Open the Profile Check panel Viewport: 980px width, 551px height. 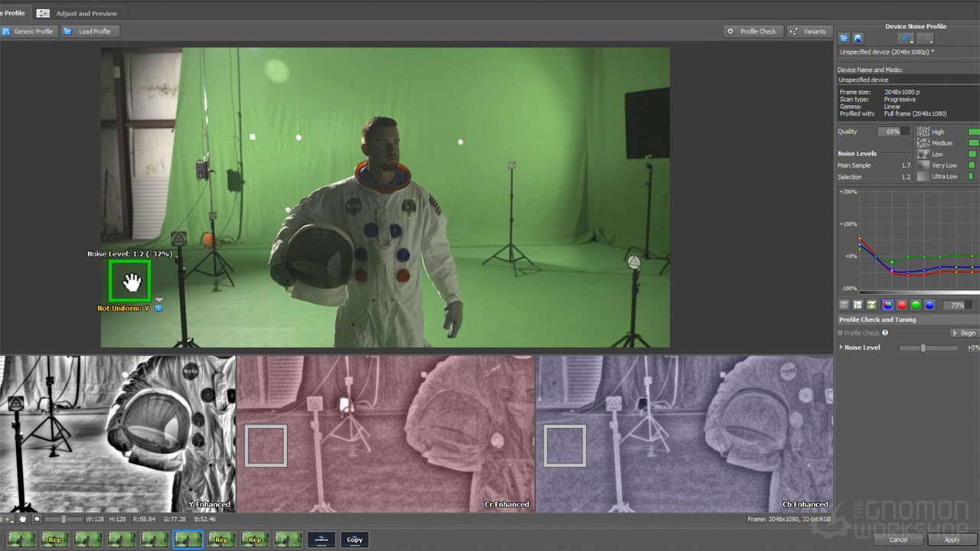click(753, 31)
